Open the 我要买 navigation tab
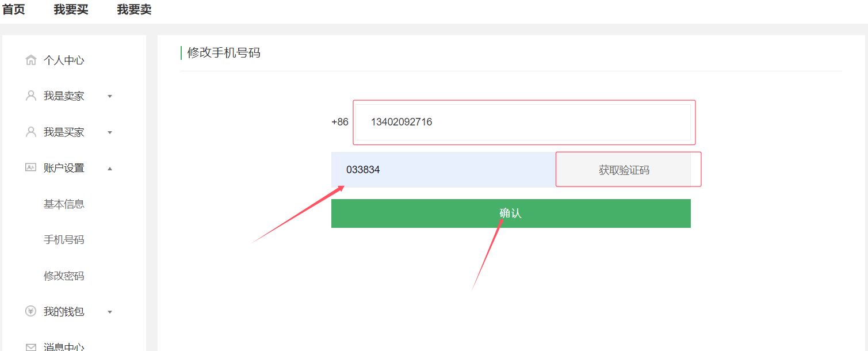Screen dimensions: 868x351 pyautogui.click(x=71, y=10)
